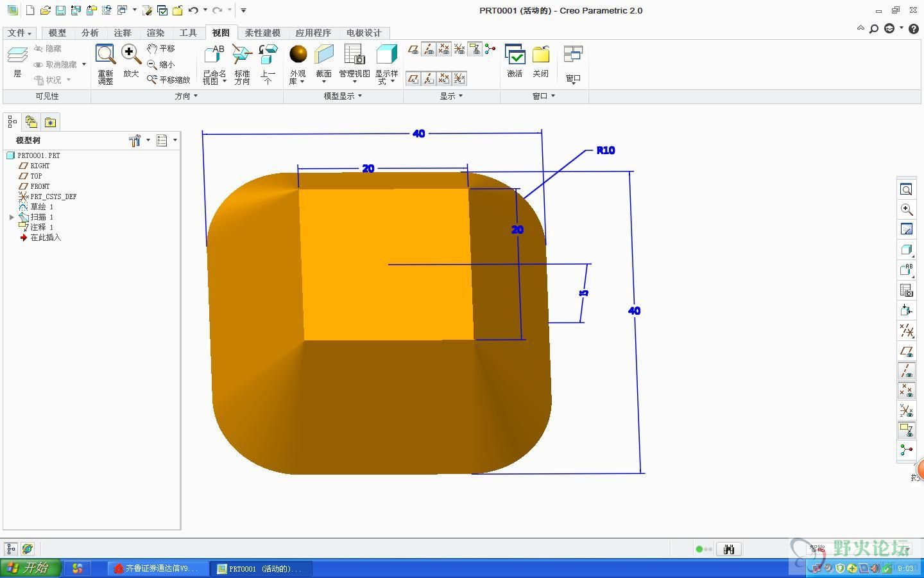Select 注释 1 in the model tree
Screen dimensions: 924x578
pyautogui.click(x=37, y=227)
